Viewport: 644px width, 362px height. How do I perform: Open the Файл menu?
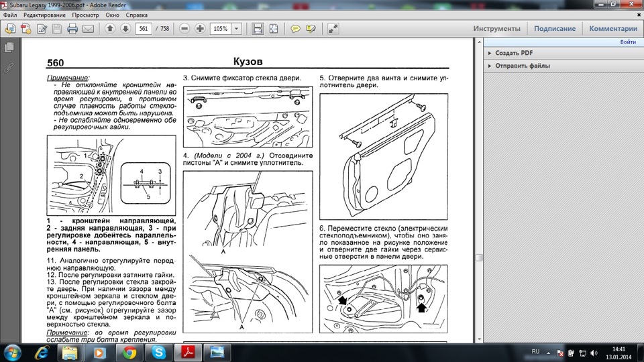tap(10, 15)
